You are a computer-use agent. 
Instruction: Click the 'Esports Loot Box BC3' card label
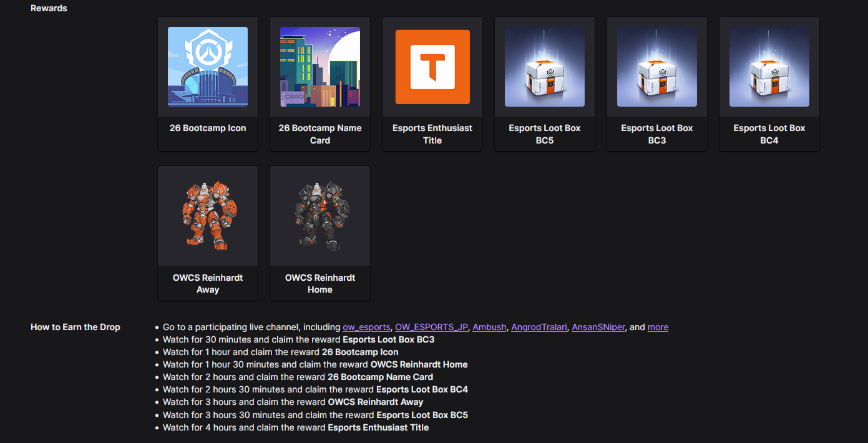(657, 134)
